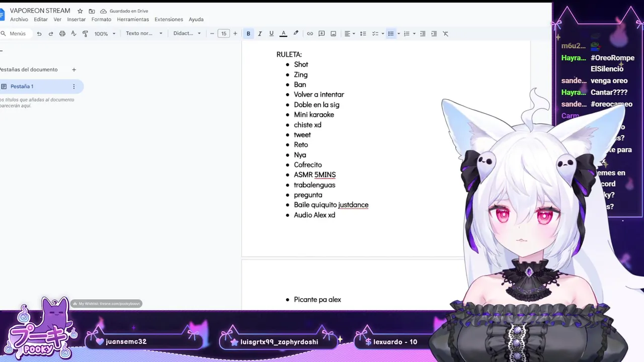Toggle underline formatting
Viewport: 644px width, 362px height.
[x=271, y=34]
